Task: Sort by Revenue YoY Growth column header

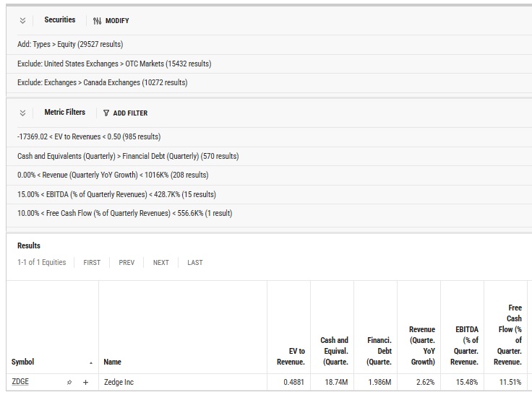Action: click(421, 346)
